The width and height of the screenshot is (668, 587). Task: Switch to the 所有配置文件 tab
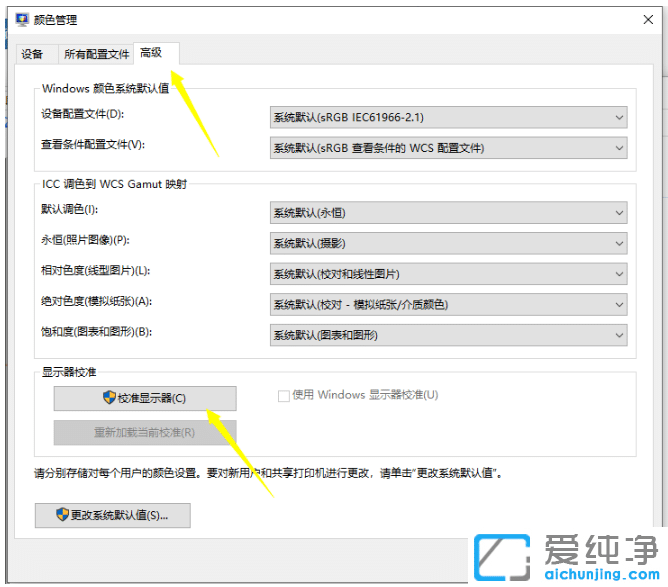96,54
